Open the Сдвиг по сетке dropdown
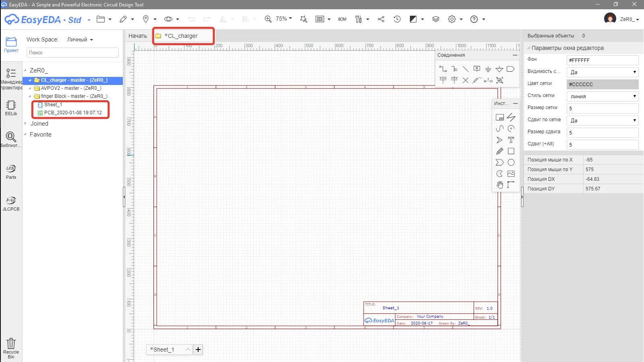The width and height of the screenshot is (644, 362). click(603, 120)
